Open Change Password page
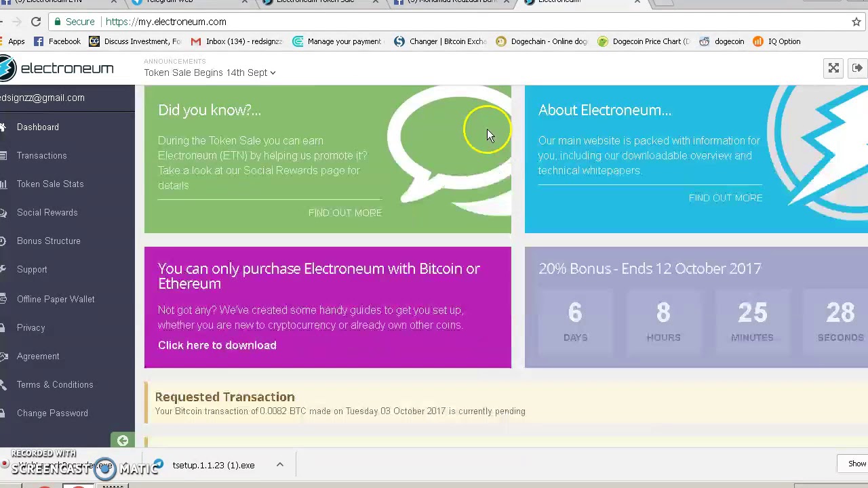The width and height of the screenshot is (868, 488). (52, 413)
